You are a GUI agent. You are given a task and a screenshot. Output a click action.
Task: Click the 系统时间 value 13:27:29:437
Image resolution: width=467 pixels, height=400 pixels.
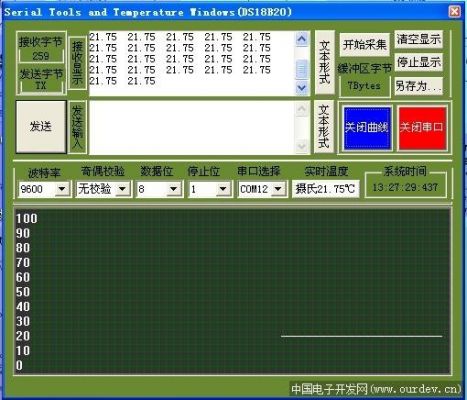pos(405,187)
